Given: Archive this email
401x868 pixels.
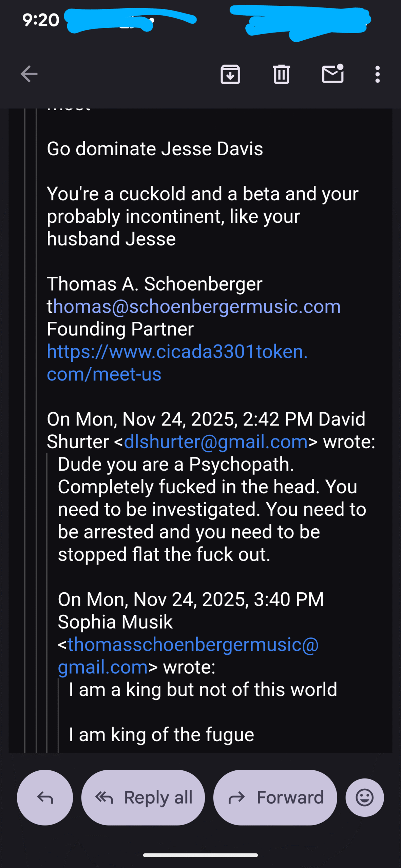Looking at the screenshot, I should (x=230, y=74).
